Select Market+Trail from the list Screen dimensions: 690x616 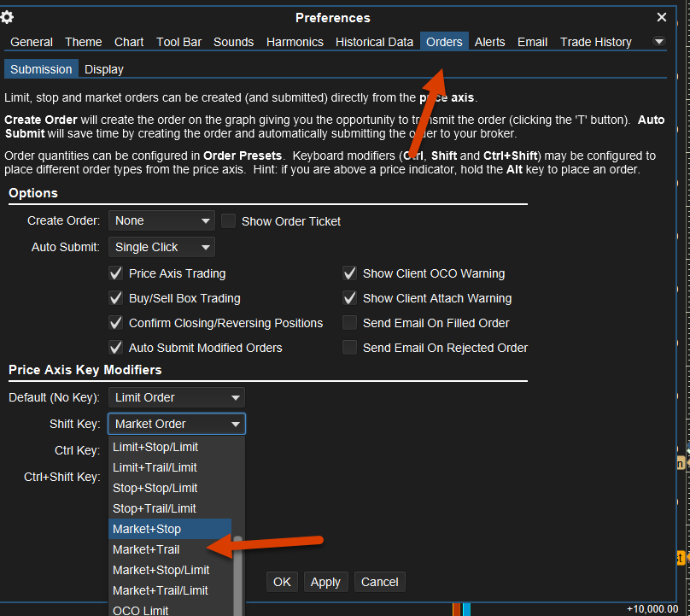point(146,549)
